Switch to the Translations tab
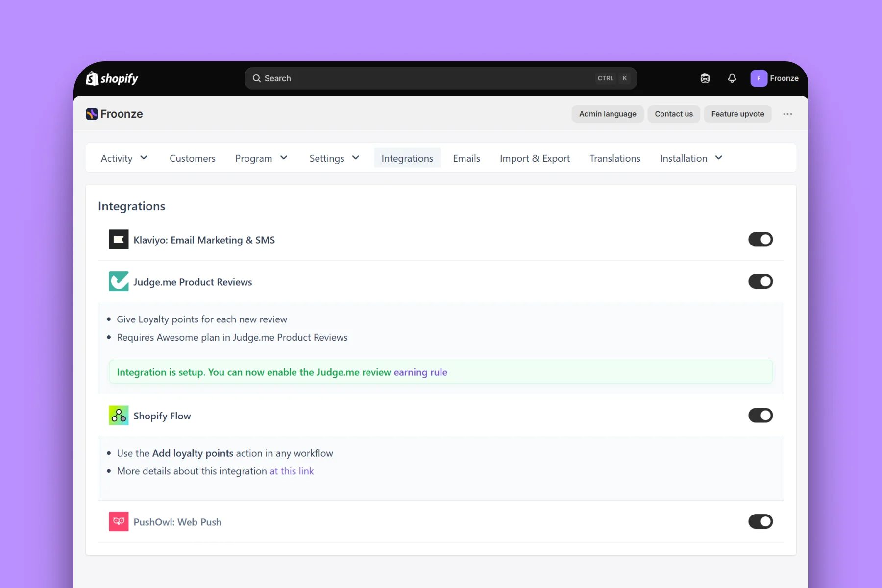 (x=615, y=158)
